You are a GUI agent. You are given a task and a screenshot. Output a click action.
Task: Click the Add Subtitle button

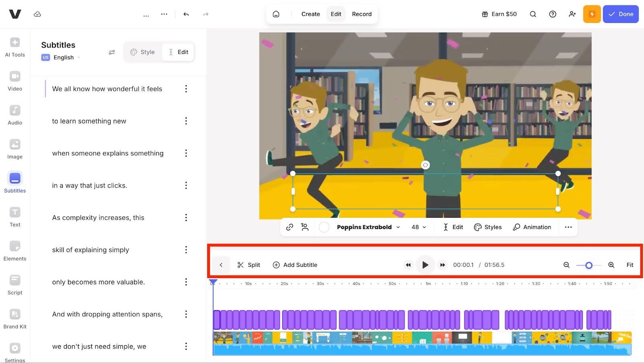(x=295, y=265)
